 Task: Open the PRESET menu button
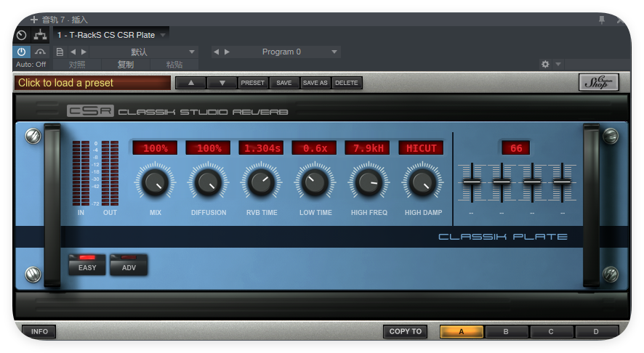(x=253, y=83)
